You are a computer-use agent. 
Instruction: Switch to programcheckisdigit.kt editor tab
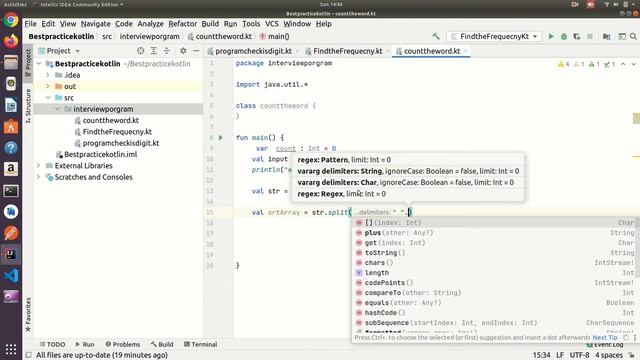pos(253,51)
